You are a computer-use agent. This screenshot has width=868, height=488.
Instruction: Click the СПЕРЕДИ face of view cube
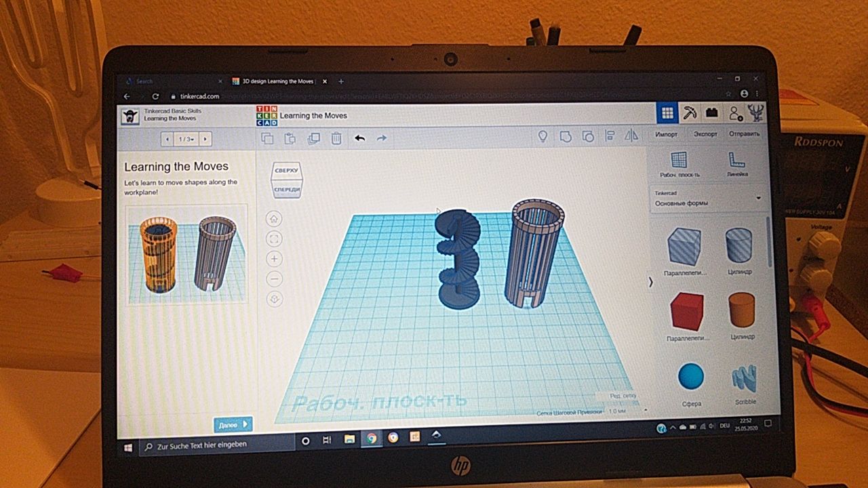click(x=287, y=188)
